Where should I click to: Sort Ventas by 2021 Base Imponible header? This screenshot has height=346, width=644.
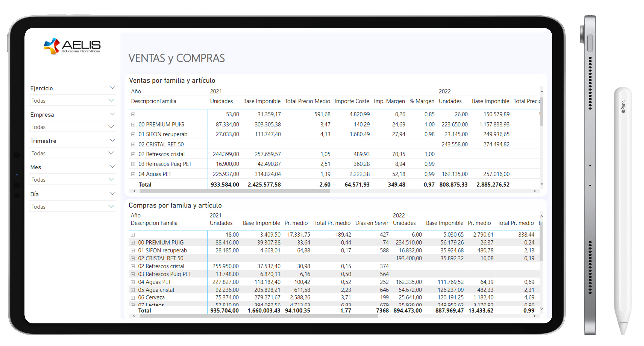coord(262,101)
